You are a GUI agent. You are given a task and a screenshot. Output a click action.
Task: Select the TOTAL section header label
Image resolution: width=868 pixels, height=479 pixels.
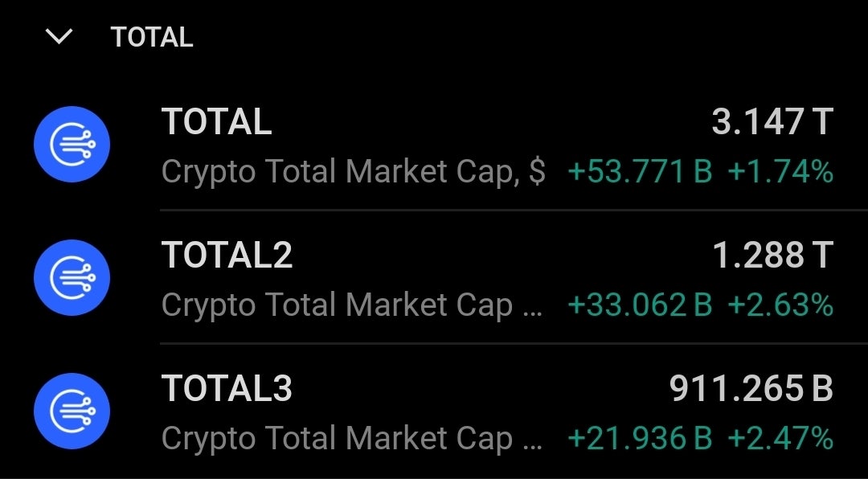(152, 37)
